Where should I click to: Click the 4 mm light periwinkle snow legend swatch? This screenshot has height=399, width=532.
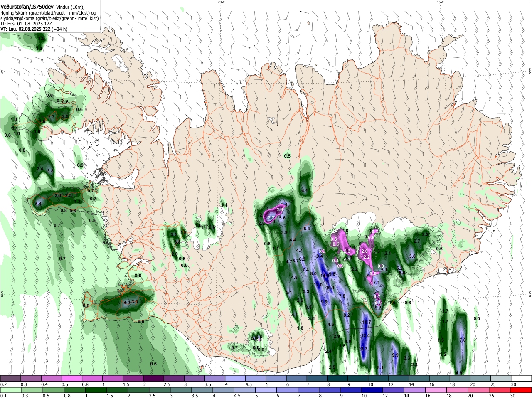point(235,378)
